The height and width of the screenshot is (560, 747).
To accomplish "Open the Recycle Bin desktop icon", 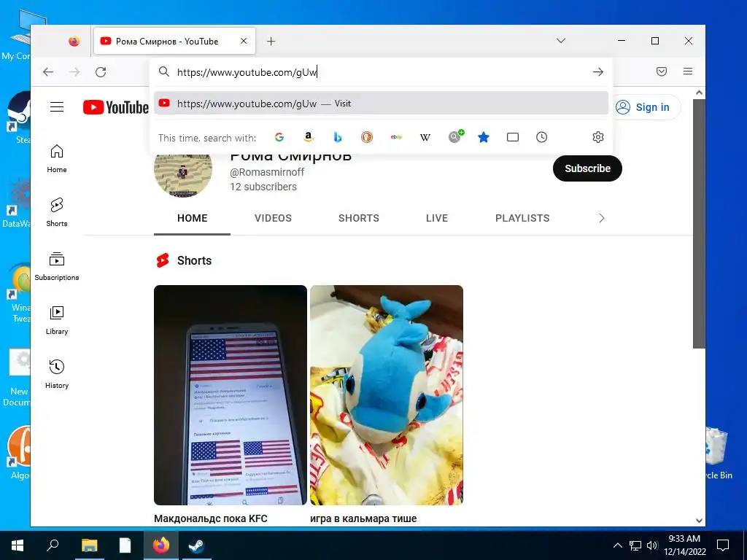I will 719,454.
